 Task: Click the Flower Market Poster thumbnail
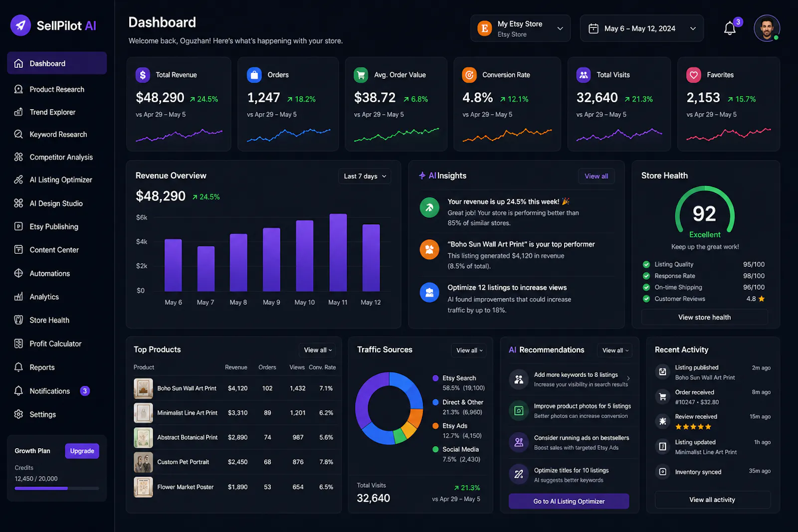click(x=143, y=487)
